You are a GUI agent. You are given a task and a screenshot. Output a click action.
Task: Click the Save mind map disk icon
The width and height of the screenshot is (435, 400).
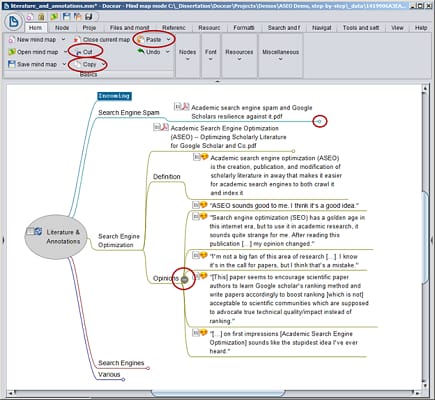point(12,64)
